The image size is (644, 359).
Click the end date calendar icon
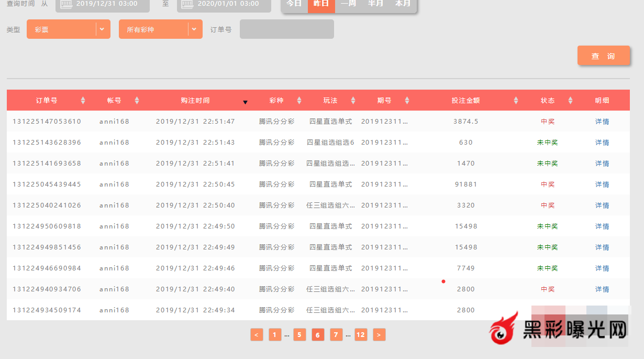point(188,4)
